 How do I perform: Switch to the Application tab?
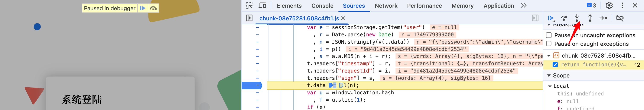[498, 6]
